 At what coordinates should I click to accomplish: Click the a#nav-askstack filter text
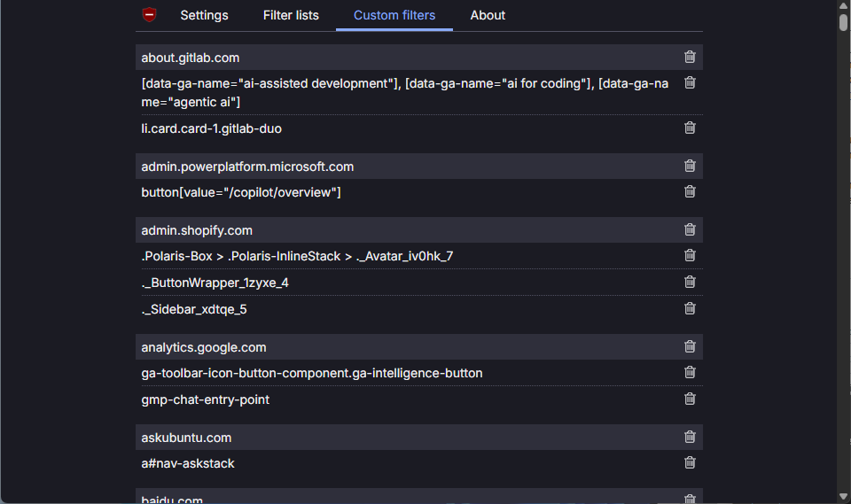pos(188,464)
